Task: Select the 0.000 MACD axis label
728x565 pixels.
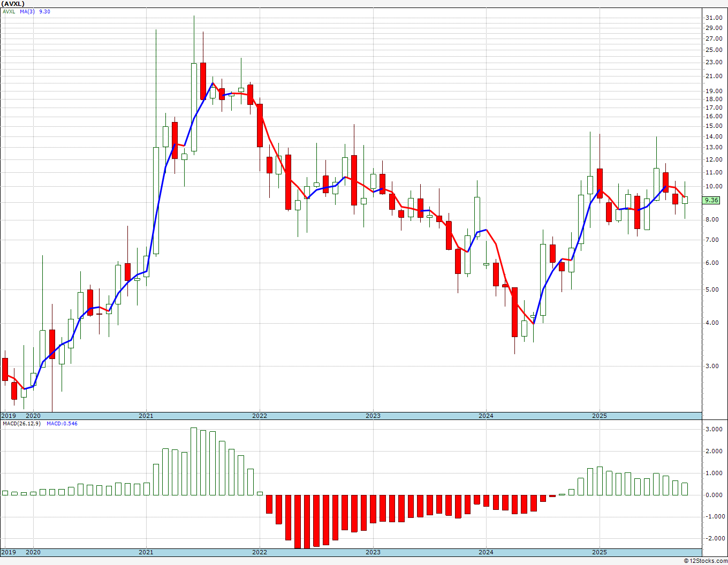Action: (x=714, y=495)
